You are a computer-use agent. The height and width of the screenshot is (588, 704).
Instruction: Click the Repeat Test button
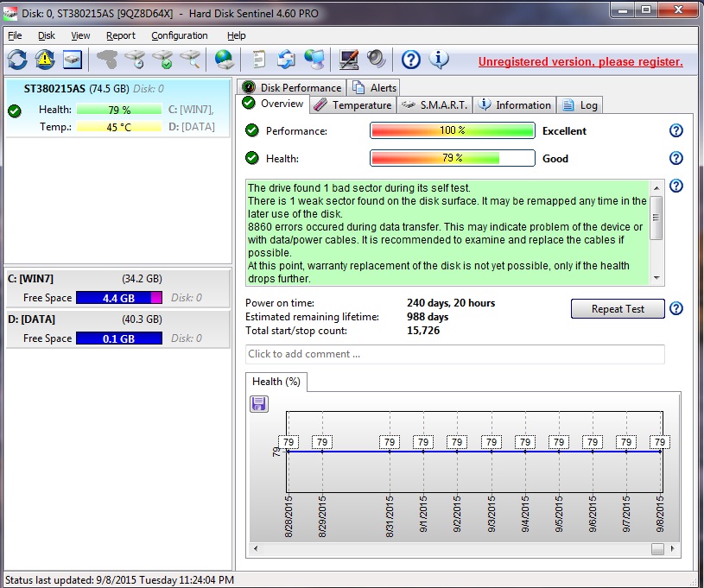click(x=618, y=309)
